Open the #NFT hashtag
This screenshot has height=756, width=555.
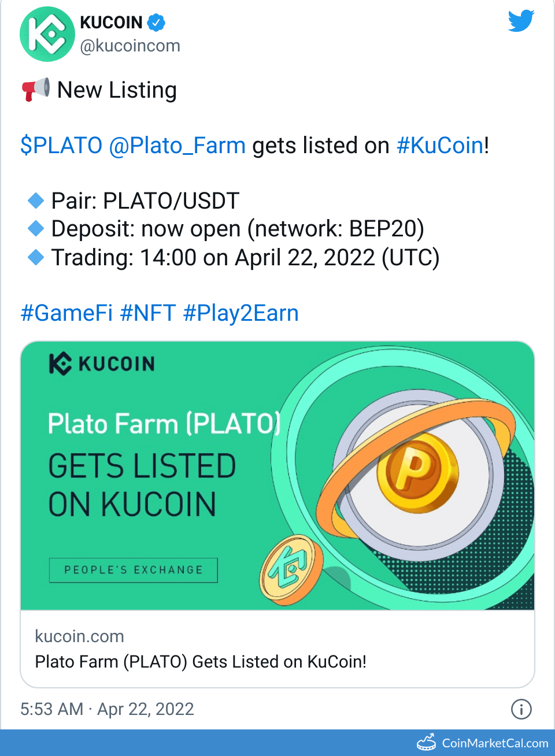click(x=147, y=313)
